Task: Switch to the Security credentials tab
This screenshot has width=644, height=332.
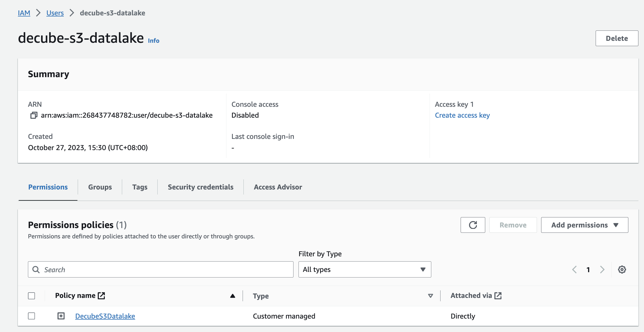Action: 200,187
